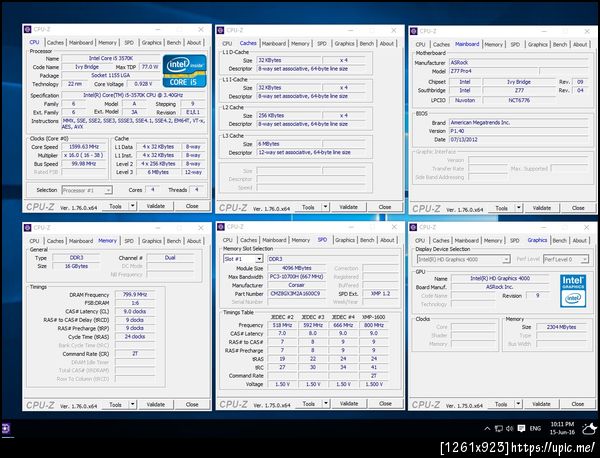Open the CPU-Z icon on the taskbar
The image size is (600, 458).
[x=5, y=428]
